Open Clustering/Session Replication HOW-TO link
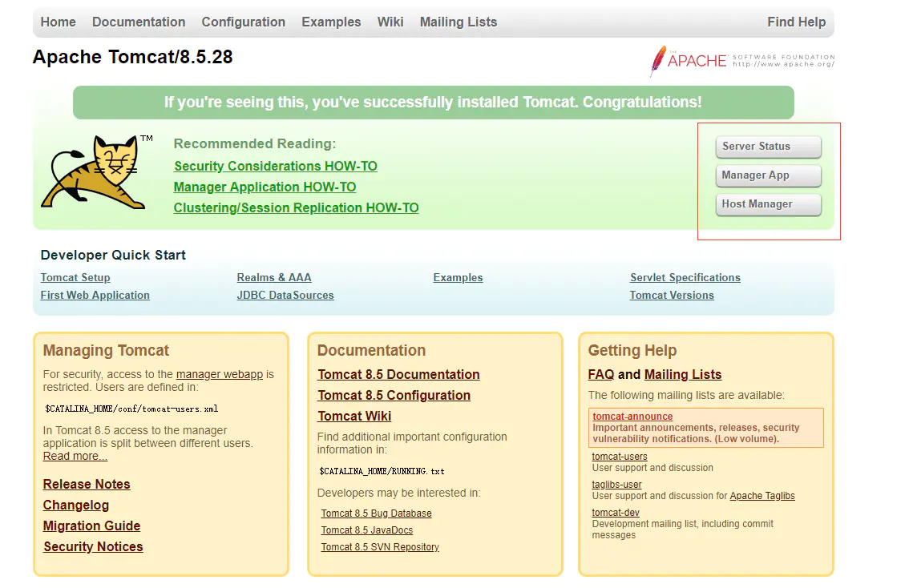909x588 pixels. coord(297,208)
